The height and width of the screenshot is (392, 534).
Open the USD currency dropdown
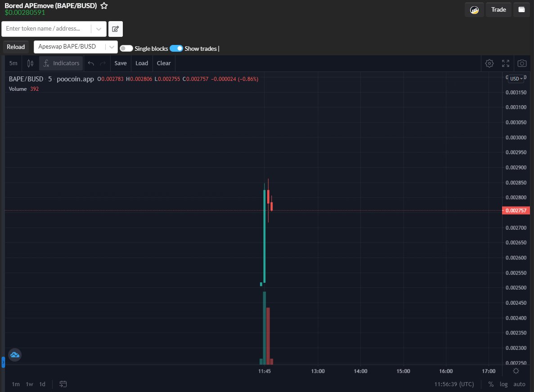pyautogui.click(x=516, y=79)
